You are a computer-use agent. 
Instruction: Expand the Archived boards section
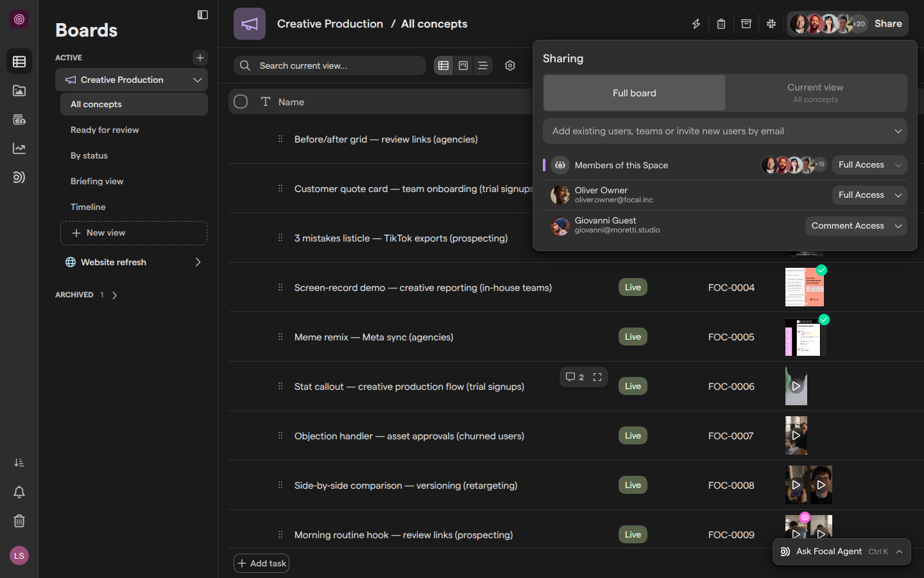115,295
